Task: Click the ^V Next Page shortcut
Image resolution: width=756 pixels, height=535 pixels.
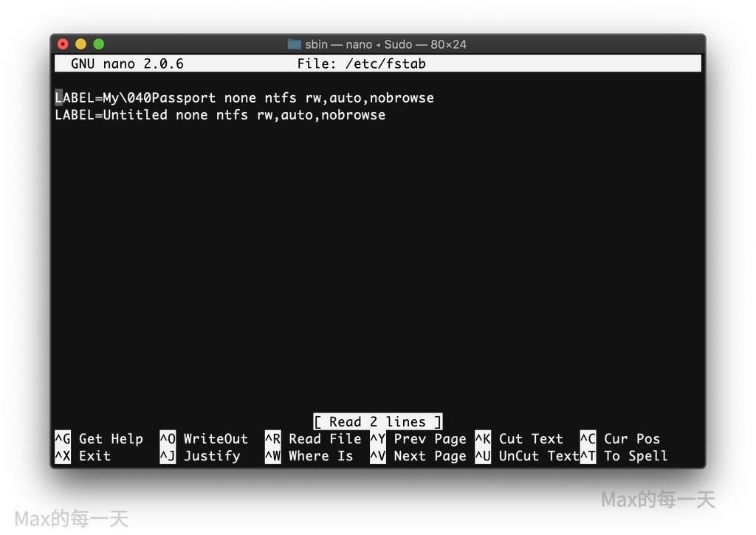Action: [418, 456]
